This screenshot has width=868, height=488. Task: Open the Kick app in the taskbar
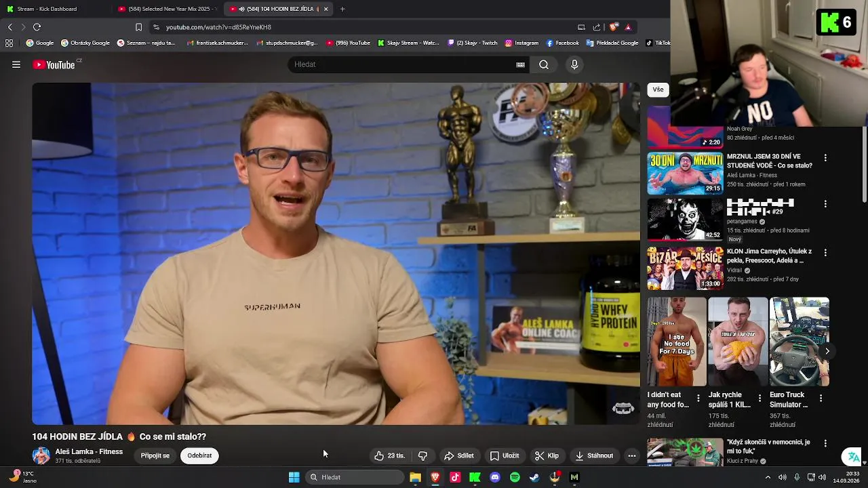coord(475,477)
